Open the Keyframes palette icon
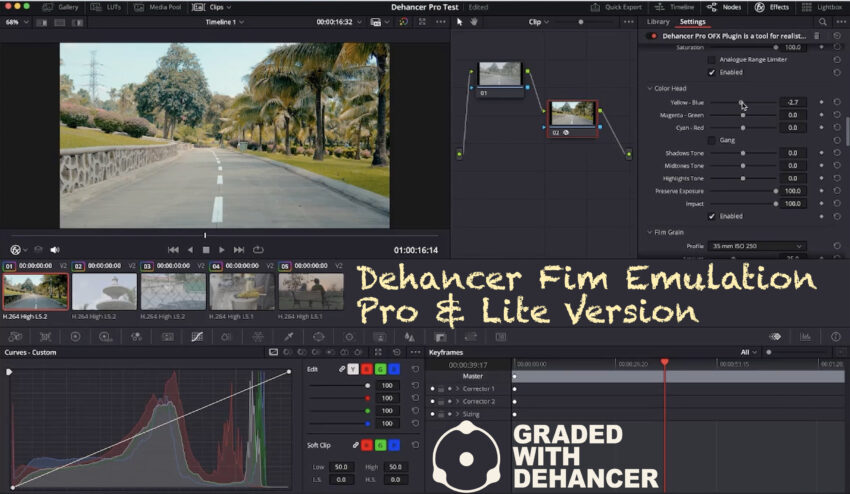This screenshot has width=850, height=494. 775,337
